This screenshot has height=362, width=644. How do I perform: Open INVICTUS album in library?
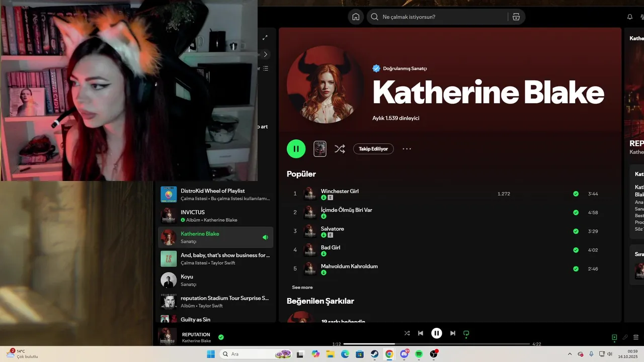[215, 216]
